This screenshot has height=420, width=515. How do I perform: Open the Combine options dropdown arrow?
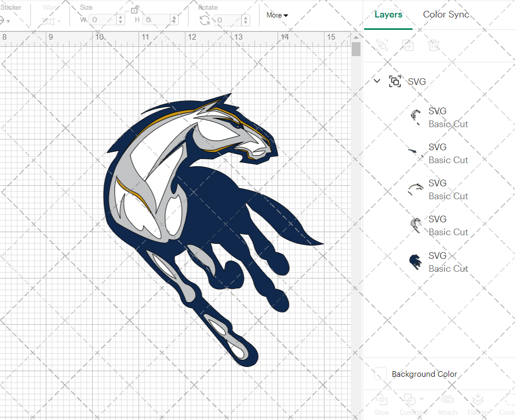421,399
